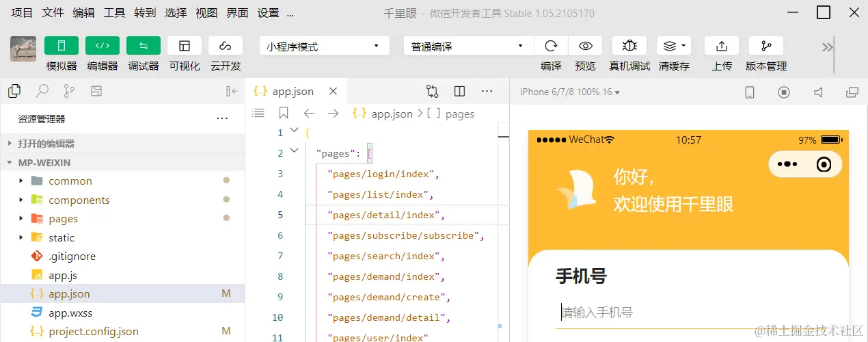Open the 界面 menu

(x=237, y=13)
